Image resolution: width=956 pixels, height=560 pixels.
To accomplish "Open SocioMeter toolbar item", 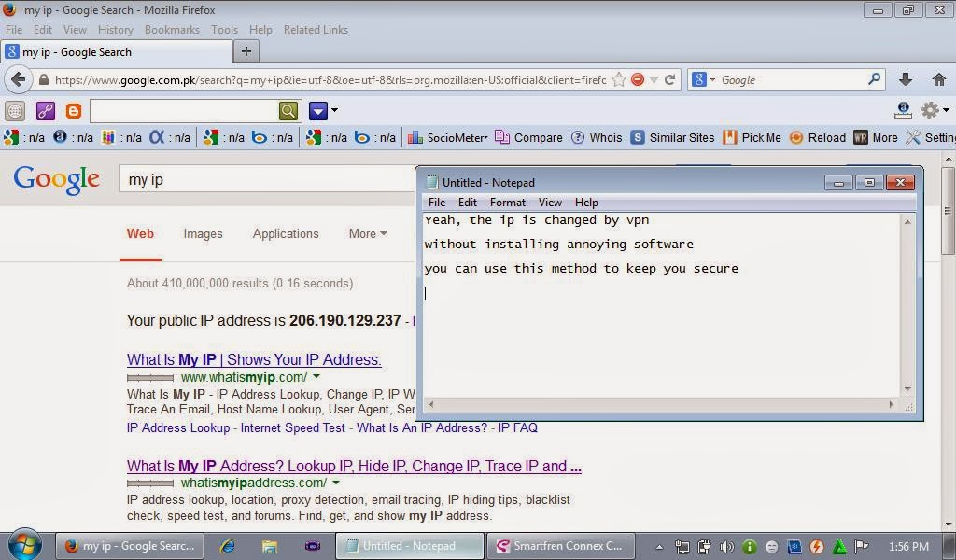I will pyautogui.click(x=447, y=138).
